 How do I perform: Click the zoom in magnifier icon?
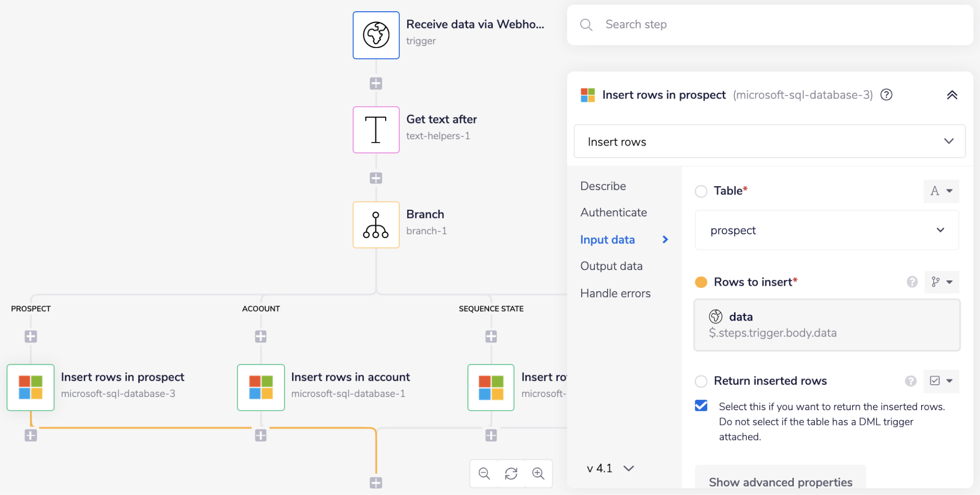pyautogui.click(x=538, y=473)
